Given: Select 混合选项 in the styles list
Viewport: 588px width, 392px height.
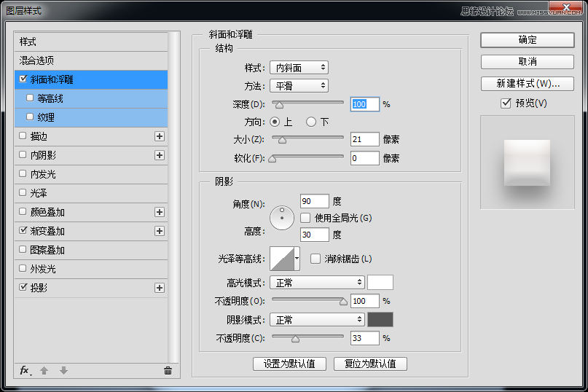Looking at the screenshot, I should (36, 60).
